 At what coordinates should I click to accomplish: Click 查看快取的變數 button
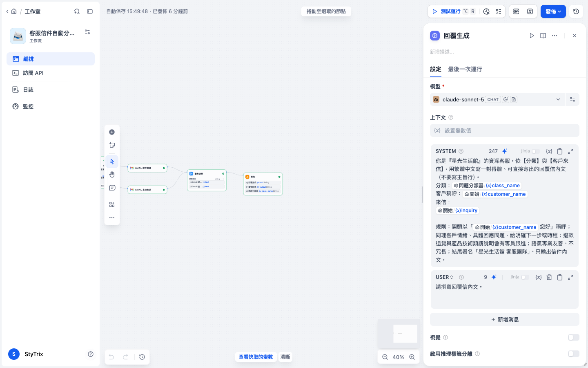coord(256,357)
